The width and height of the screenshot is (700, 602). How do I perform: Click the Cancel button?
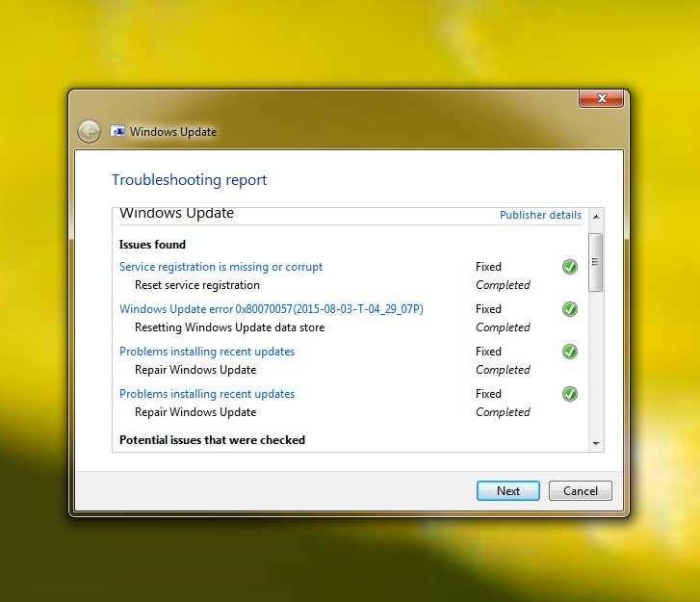pos(580,491)
